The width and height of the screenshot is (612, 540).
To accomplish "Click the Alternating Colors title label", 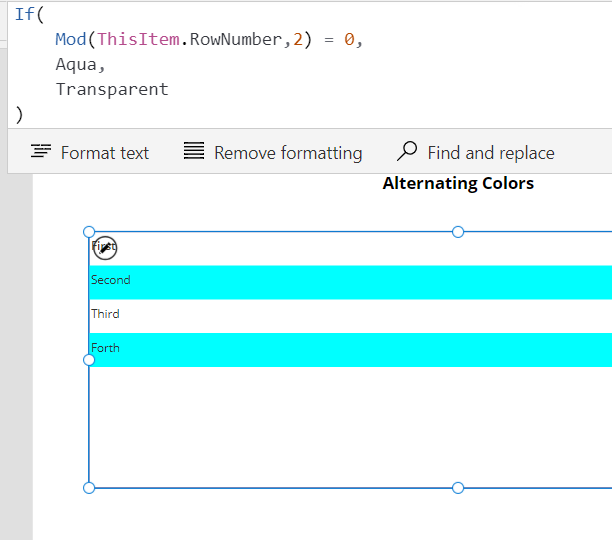I will 458,183.
